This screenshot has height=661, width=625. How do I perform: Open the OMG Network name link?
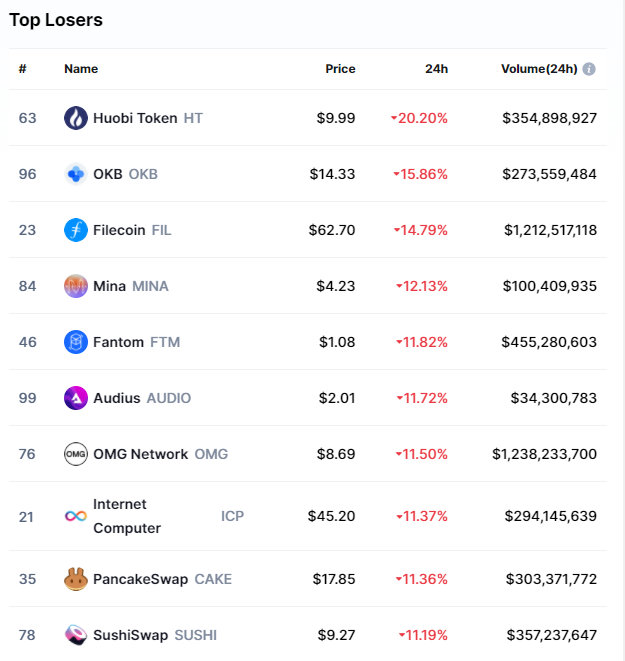click(140, 454)
